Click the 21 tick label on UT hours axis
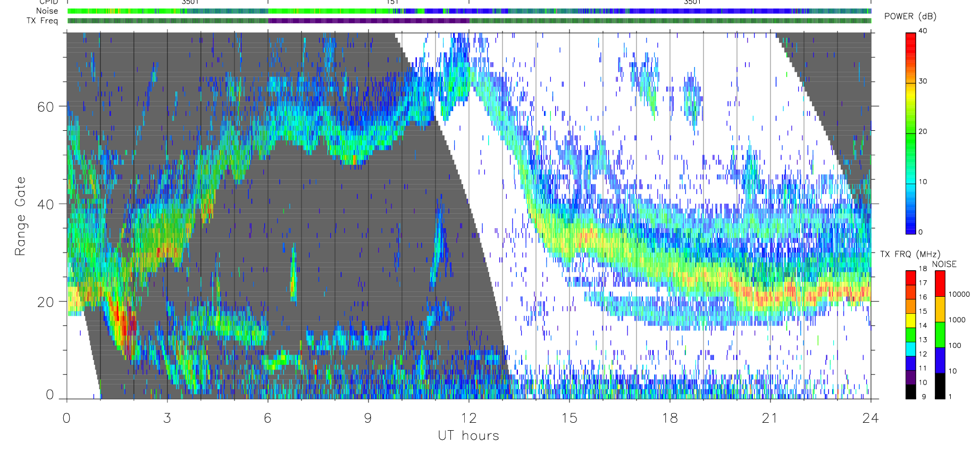 [770, 418]
